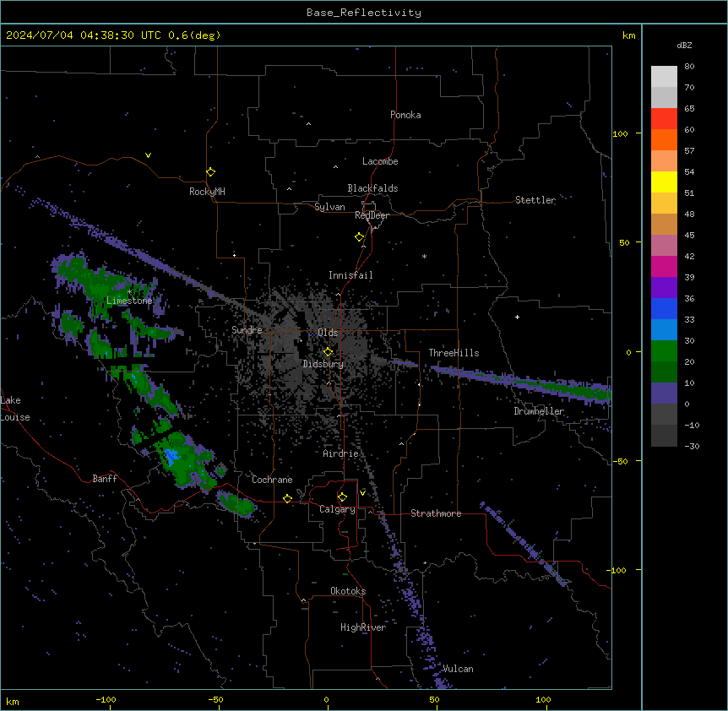Click the Lacombe city label
Image resolution: width=728 pixels, height=711 pixels.
[380, 161]
